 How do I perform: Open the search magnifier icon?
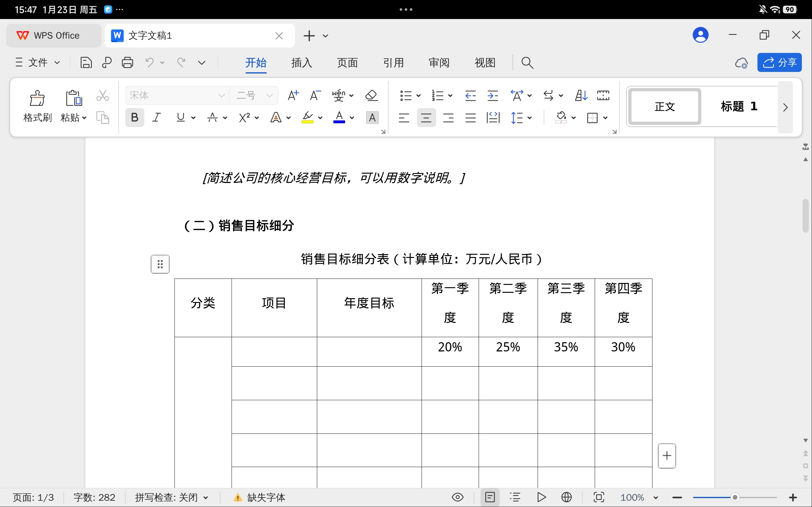(x=527, y=63)
